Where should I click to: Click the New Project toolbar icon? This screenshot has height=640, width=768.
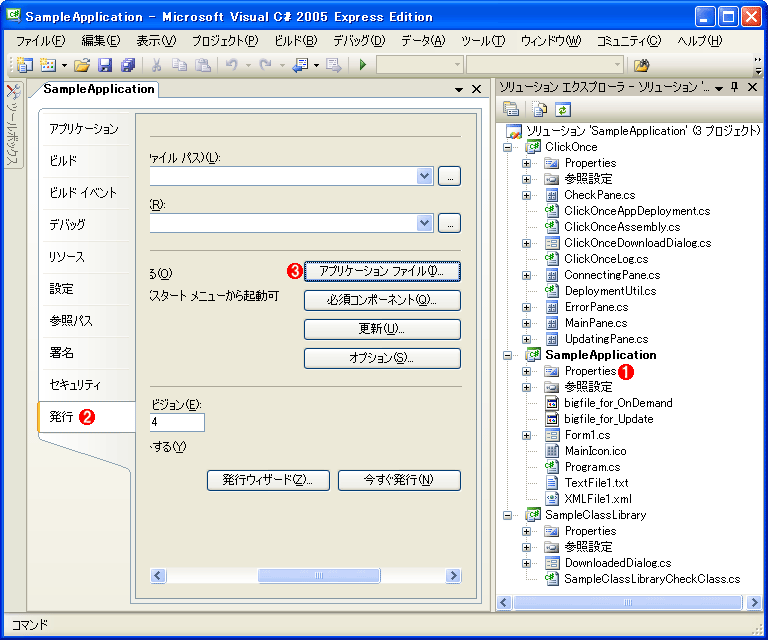point(24,65)
